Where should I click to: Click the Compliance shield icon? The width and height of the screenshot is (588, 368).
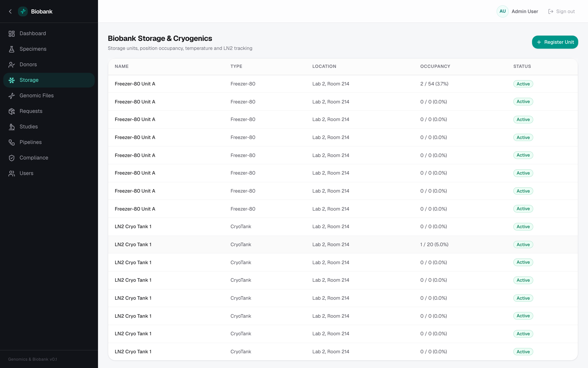pos(12,158)
